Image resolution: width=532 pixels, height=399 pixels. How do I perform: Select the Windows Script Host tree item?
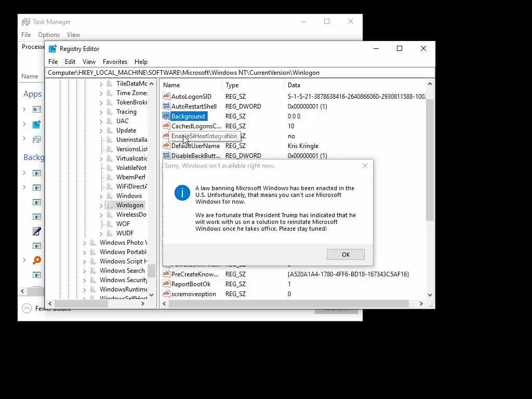click(123, 261)
